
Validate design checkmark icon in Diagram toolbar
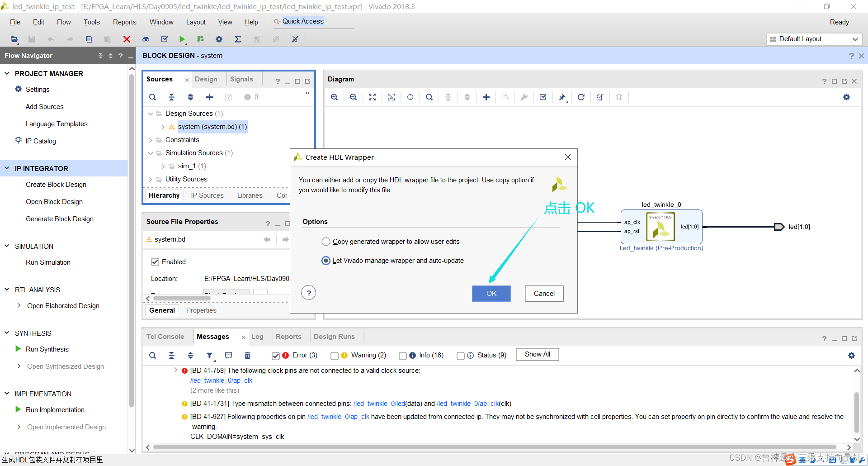[543, 97]
